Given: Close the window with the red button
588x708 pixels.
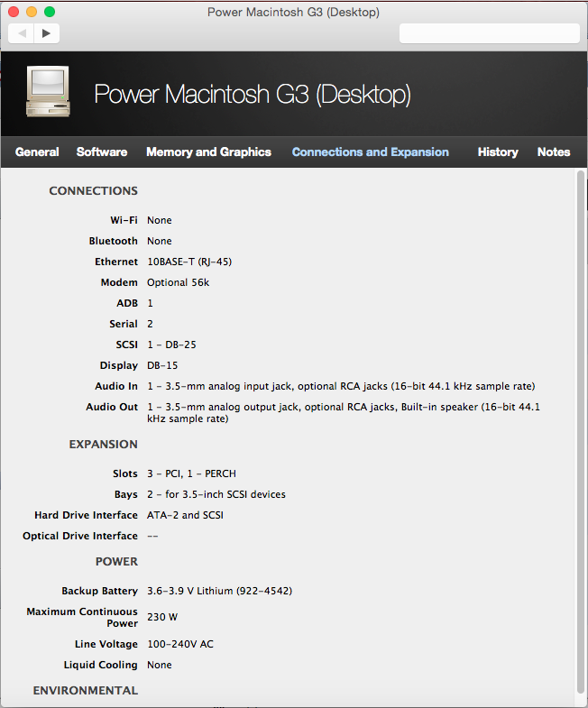Looking at the screenshot, I should [x=14, y=12].
